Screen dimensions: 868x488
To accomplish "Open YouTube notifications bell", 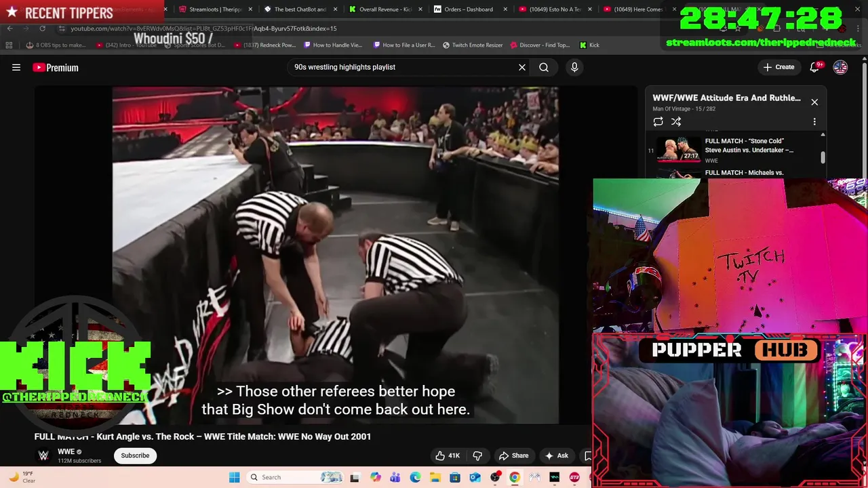I will click(815, 67).
